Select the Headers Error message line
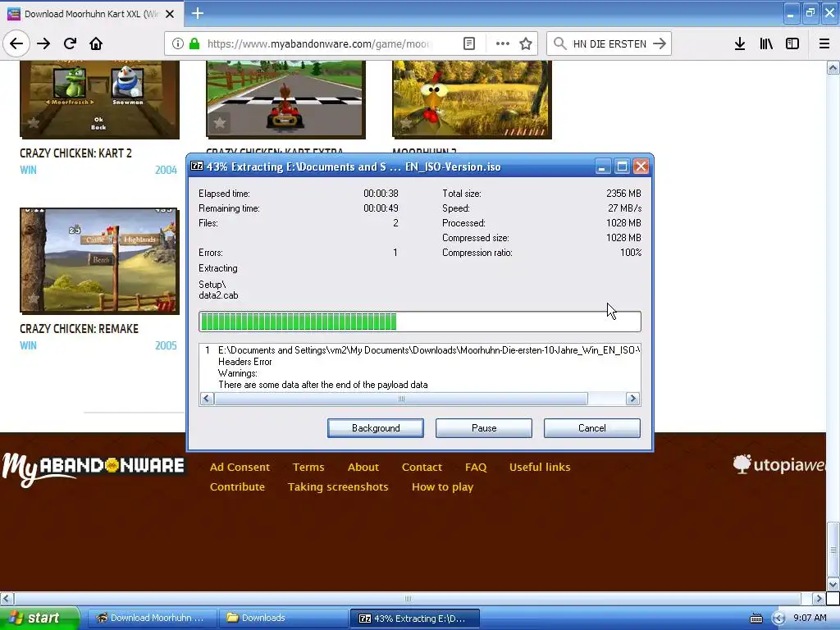 (x=244, y=362)
